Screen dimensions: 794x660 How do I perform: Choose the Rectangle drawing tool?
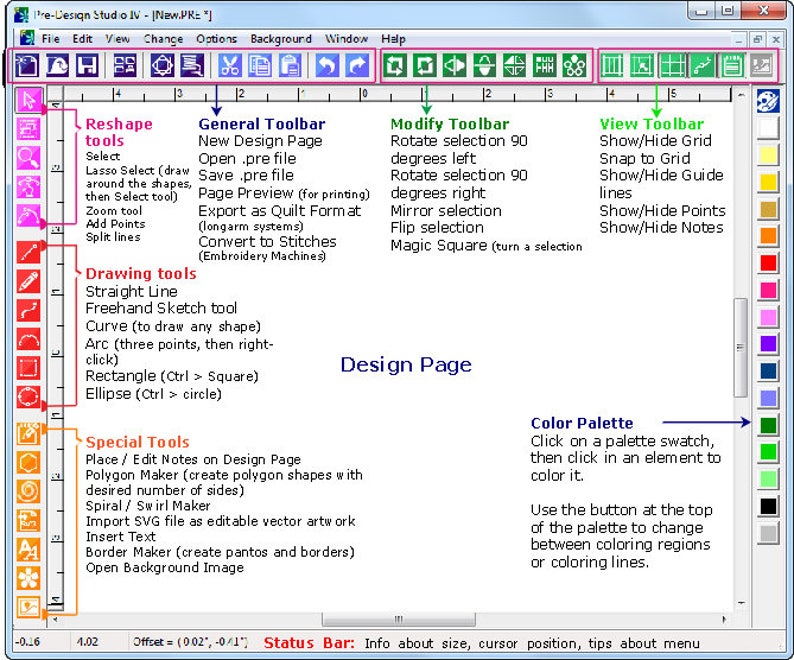pos(28,368)
